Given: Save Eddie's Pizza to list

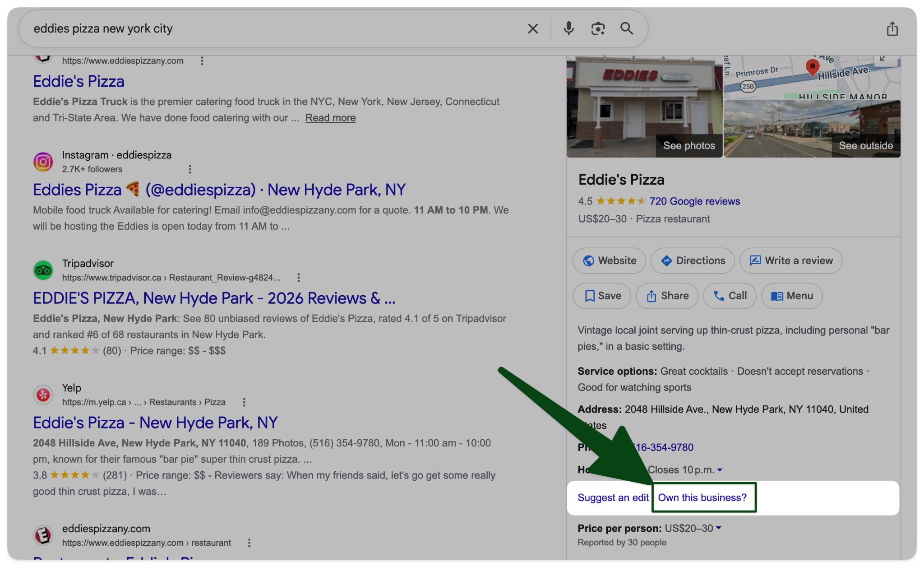Looking at the screenshot, I should point(602,296).
